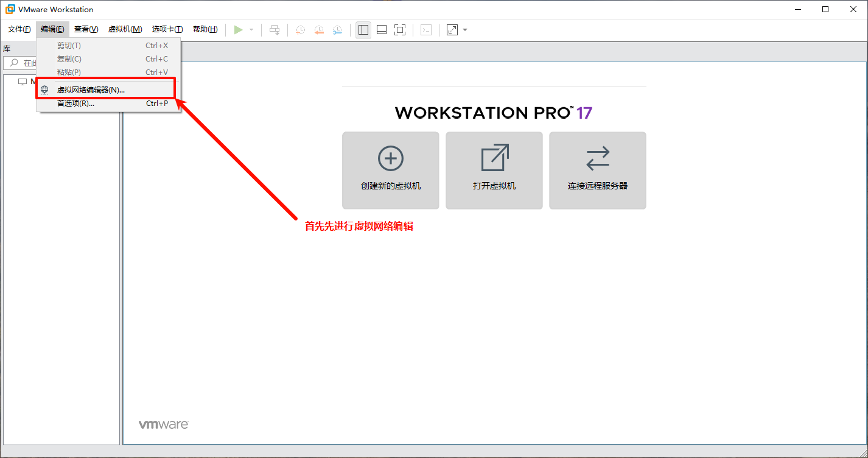Screen dimensions: 868x458
Task: Expand the power options arrow beside the play icon
Action: point(251,30)
